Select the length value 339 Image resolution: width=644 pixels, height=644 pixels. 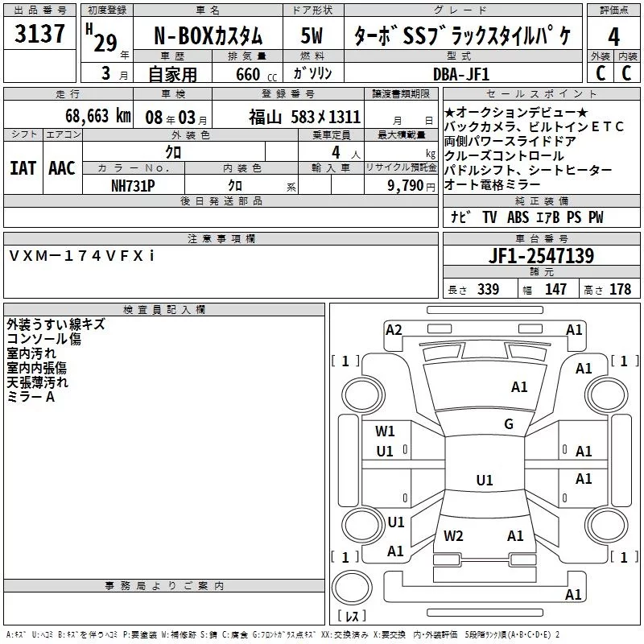click(x=488, y=289)
